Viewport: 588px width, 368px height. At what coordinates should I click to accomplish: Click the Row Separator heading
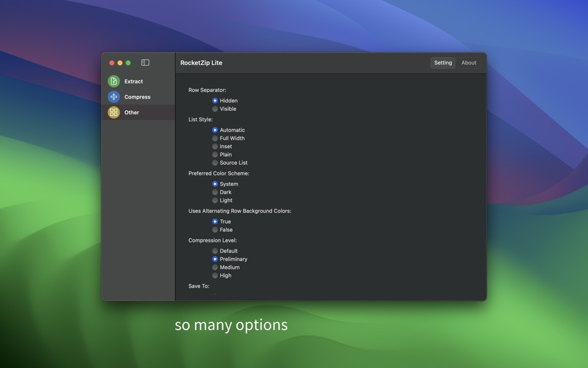coord(207,90)
